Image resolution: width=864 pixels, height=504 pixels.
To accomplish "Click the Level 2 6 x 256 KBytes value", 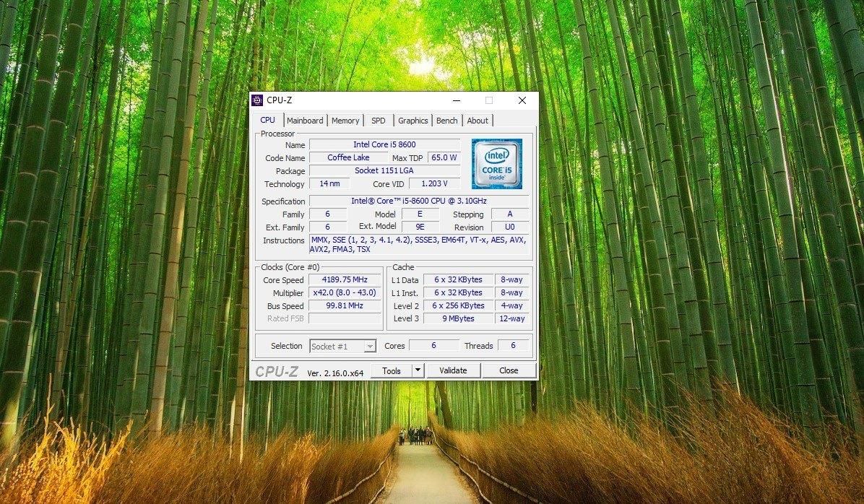I will click(x=459, y=305).
